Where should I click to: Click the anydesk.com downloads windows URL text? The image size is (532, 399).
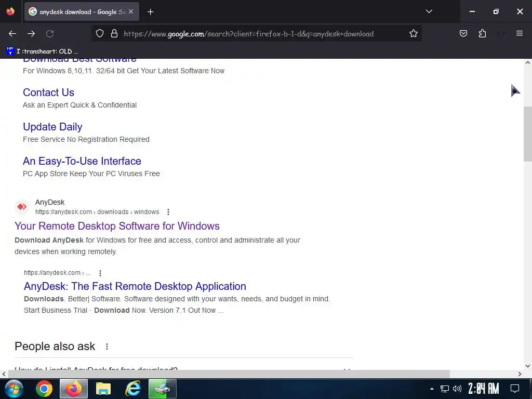[x=97, y=212]
